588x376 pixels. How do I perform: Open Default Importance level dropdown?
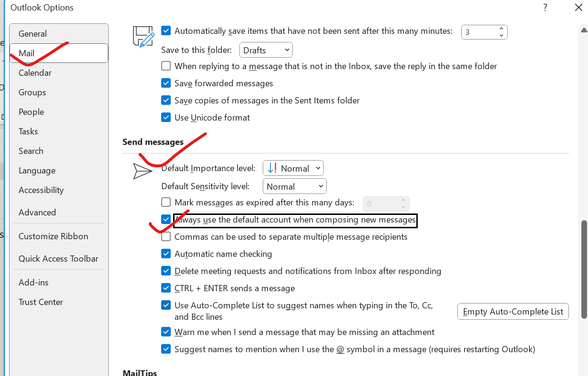[293, 168]
